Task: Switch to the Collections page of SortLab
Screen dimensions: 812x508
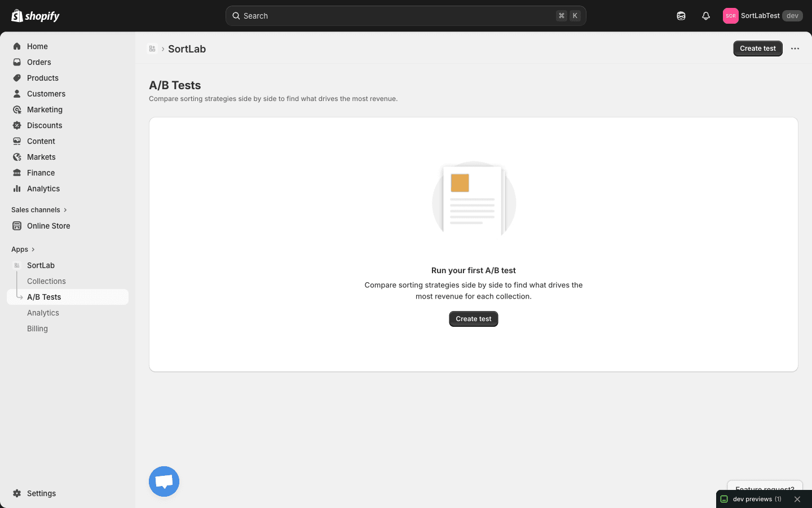Action: [46, 281]
